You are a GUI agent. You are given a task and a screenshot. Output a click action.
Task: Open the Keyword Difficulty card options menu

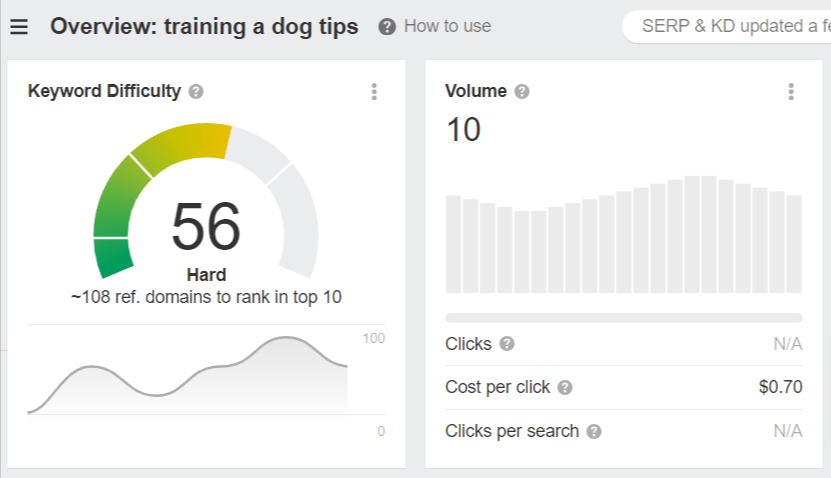(x=374, y=92)
